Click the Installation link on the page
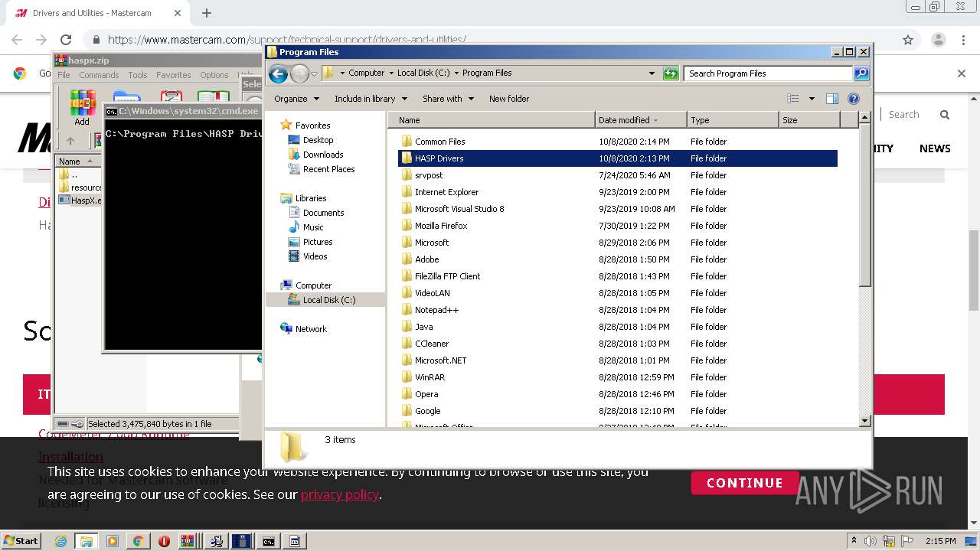 [70, 457]
